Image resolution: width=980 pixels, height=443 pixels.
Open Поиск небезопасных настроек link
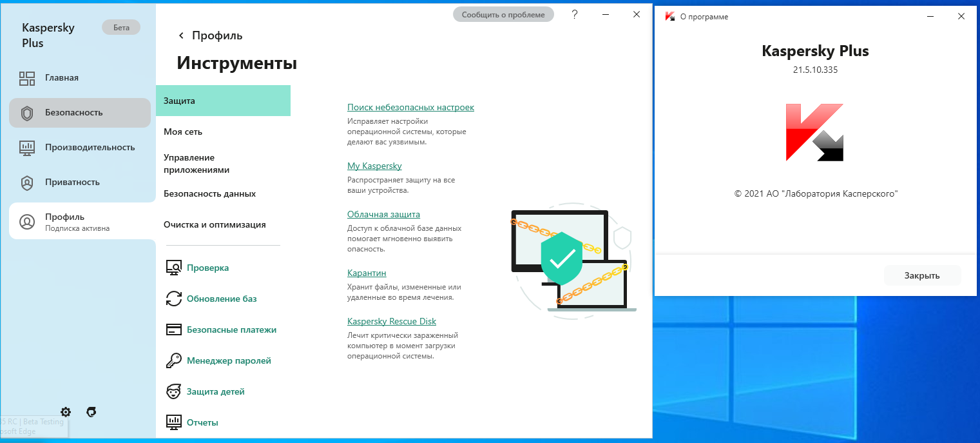(410, 107)
